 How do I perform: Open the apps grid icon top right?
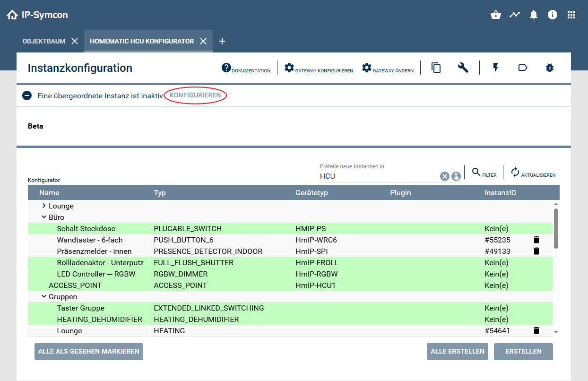(x=571, y=15)
